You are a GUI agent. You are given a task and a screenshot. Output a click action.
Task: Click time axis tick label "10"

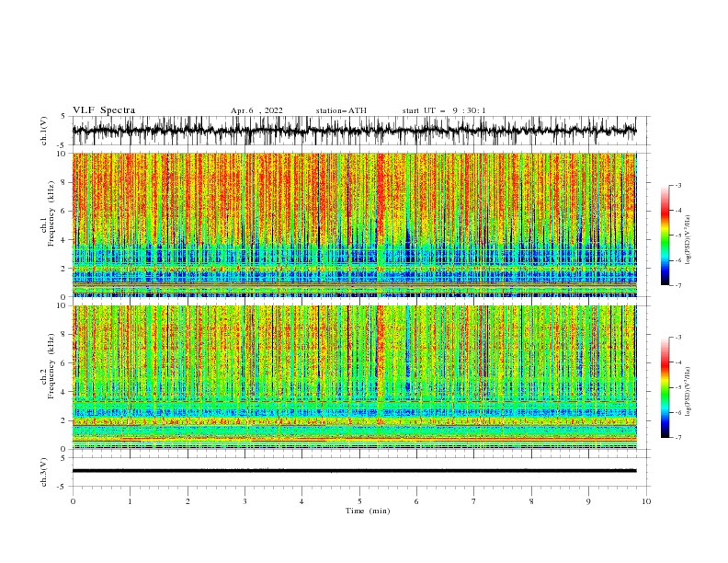coord(646,501)
